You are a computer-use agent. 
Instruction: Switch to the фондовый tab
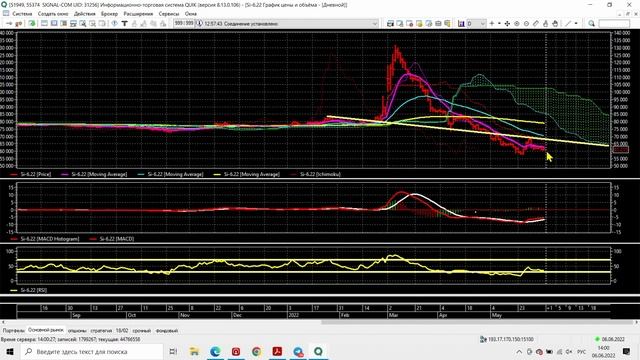click(167, 331)
